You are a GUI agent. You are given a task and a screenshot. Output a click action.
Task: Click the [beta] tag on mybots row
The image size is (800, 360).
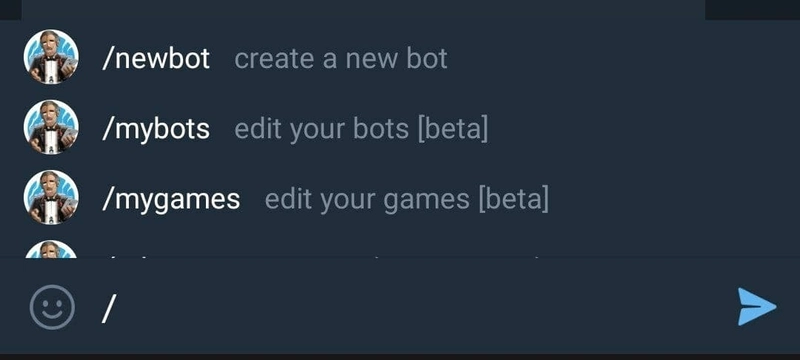(x=453, y=129)
